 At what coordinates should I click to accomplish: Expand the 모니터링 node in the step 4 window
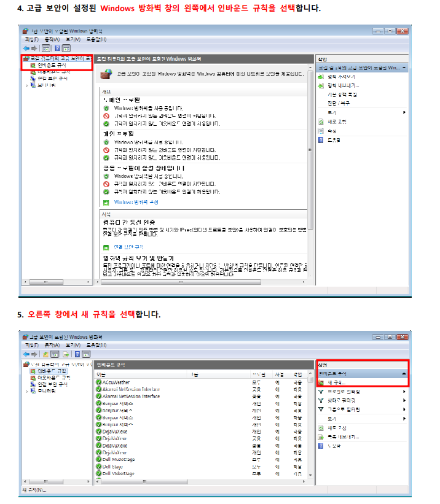[26, 85]
